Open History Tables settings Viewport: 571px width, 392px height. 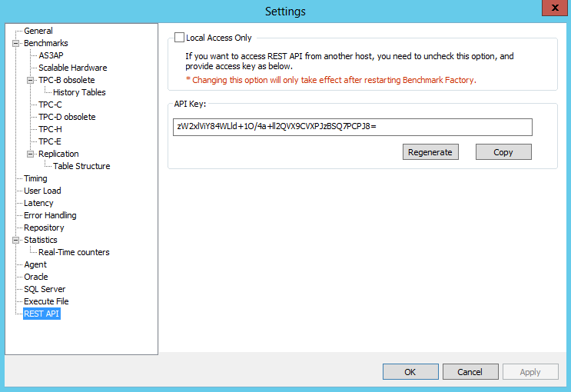point(79,92)
